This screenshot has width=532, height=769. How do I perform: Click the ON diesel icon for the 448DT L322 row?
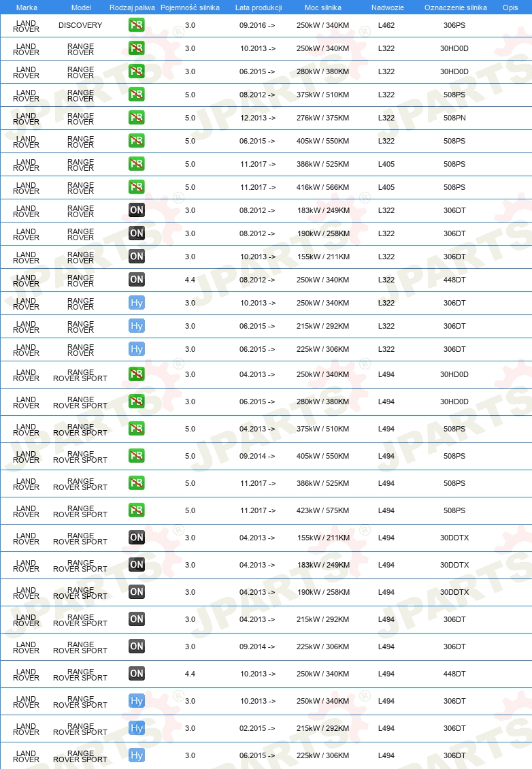[136, 280]
